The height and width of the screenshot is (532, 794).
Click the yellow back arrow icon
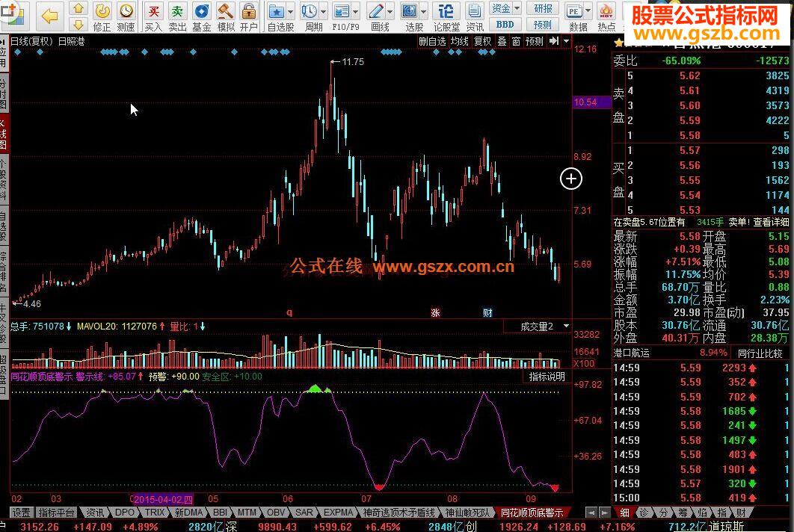(x=49, y=16)
